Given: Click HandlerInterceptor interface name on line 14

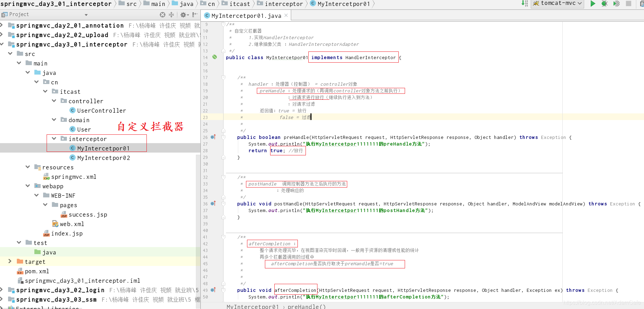Looking at the screenshot, I should tap(370, 57).
